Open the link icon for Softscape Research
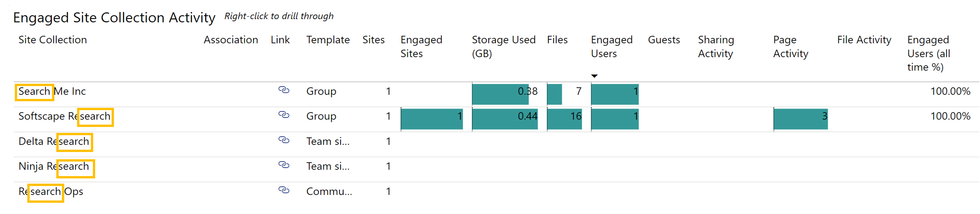The image size is (980, 214). pos(284,115)
